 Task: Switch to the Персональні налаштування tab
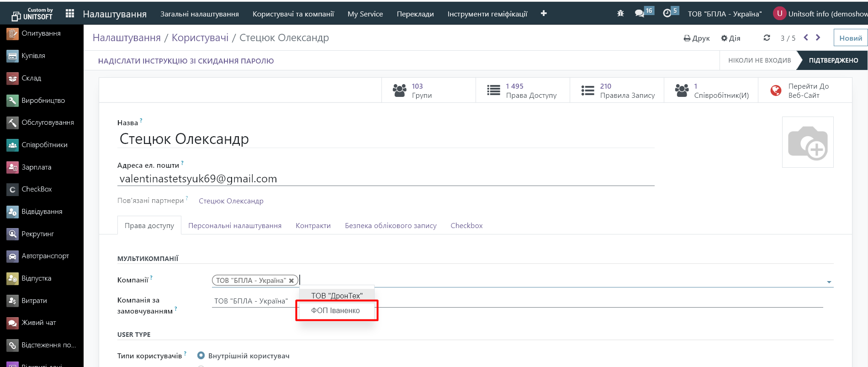235,226
